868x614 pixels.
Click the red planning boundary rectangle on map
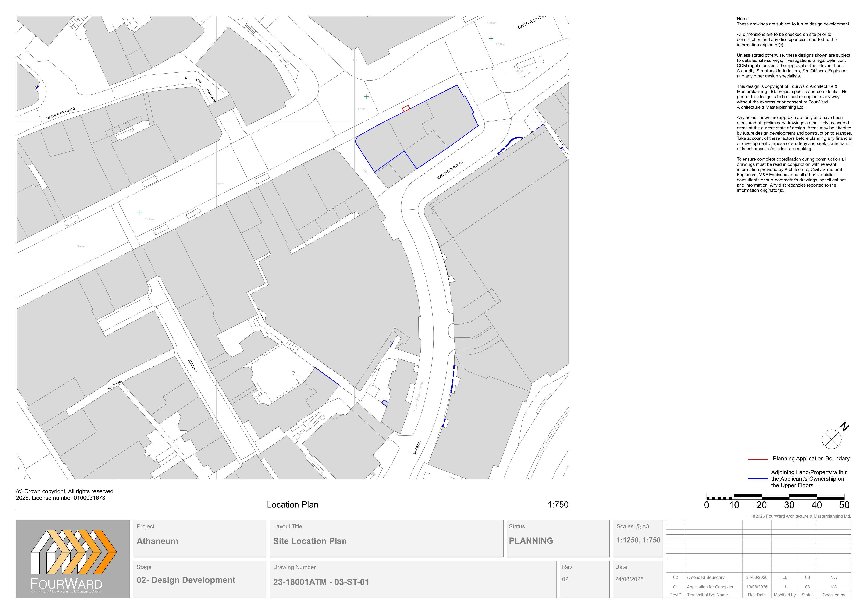point(406,109)
